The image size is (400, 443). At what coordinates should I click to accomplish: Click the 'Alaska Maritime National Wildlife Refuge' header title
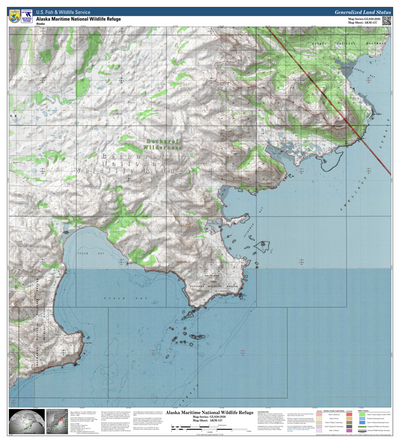(78, 19)
